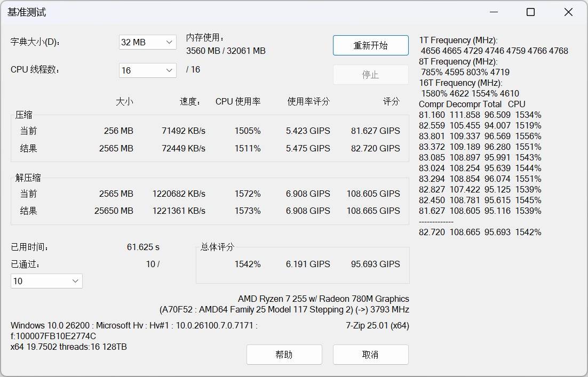Click the total usage rating 6.191 GIPS
The height and width of the screenshot is (377, 588).
308,264
